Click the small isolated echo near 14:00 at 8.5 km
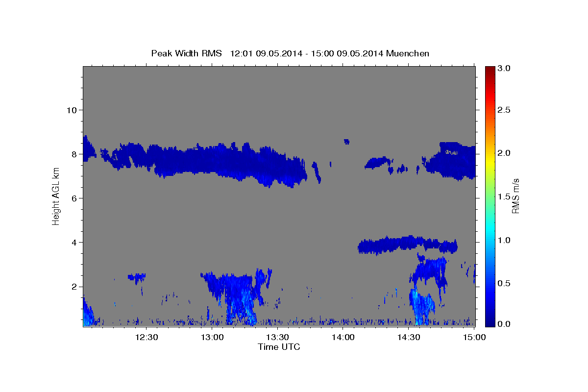Viewport: 588px width, 392px height. (347, 142)
